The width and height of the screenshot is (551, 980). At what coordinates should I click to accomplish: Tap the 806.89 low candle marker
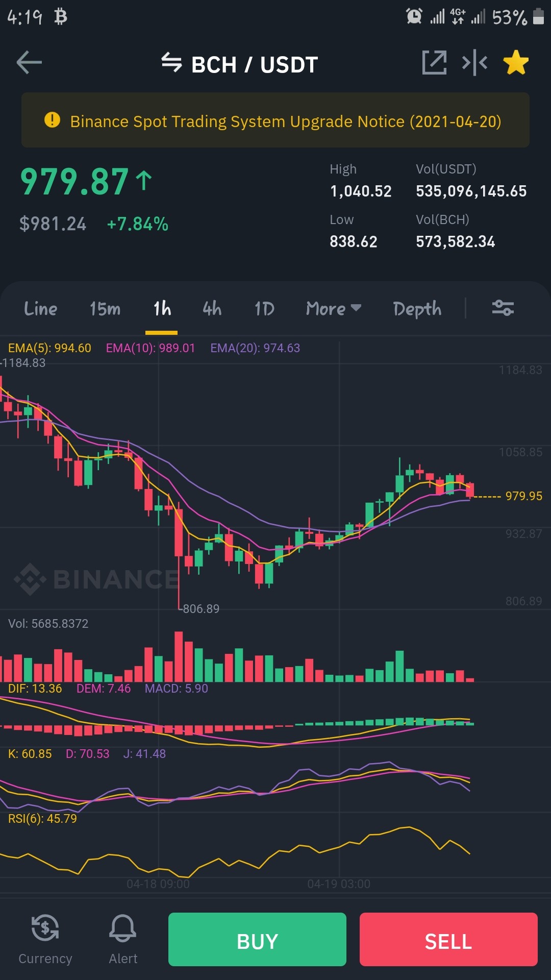201,608
